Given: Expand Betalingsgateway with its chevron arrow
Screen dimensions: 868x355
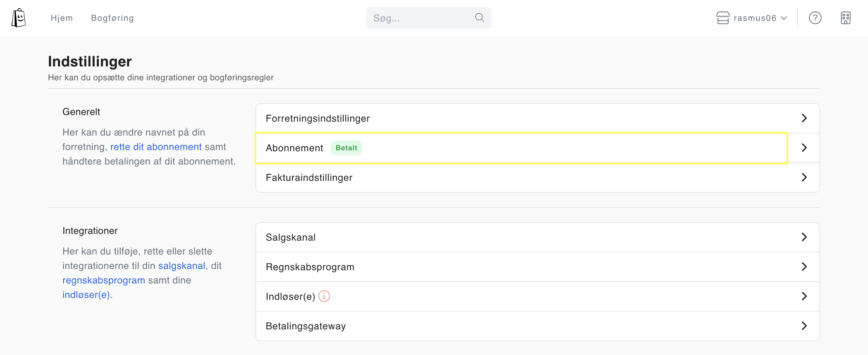Looking at the screenshot, I should (x=804, y=326).
